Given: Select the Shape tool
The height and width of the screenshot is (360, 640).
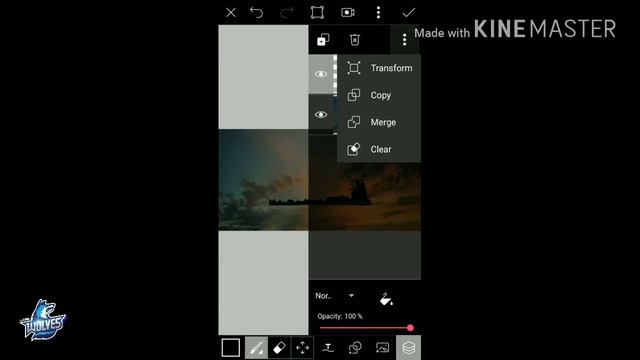Looking at the screenshot, I should click(x=355, y=348).
